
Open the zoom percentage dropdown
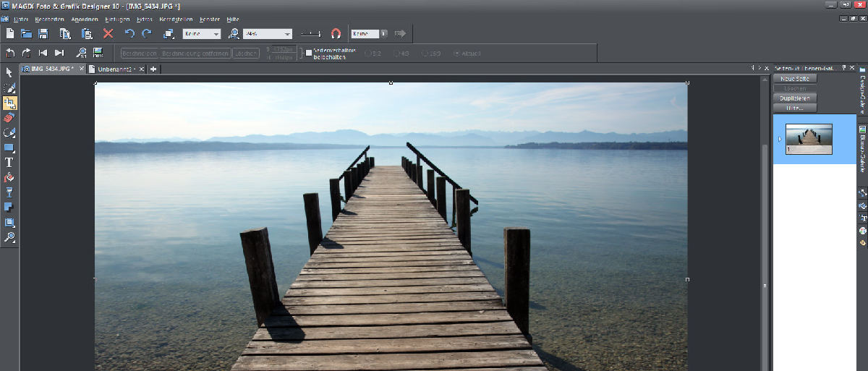coord(268,33)
